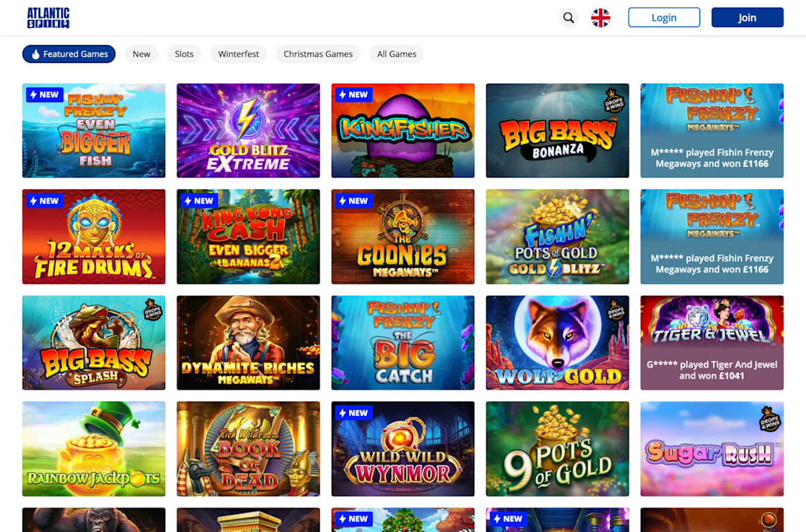Click the UK flag language selector
The height and width of the screenshot is (532, 806).
(x=601, y=18)
